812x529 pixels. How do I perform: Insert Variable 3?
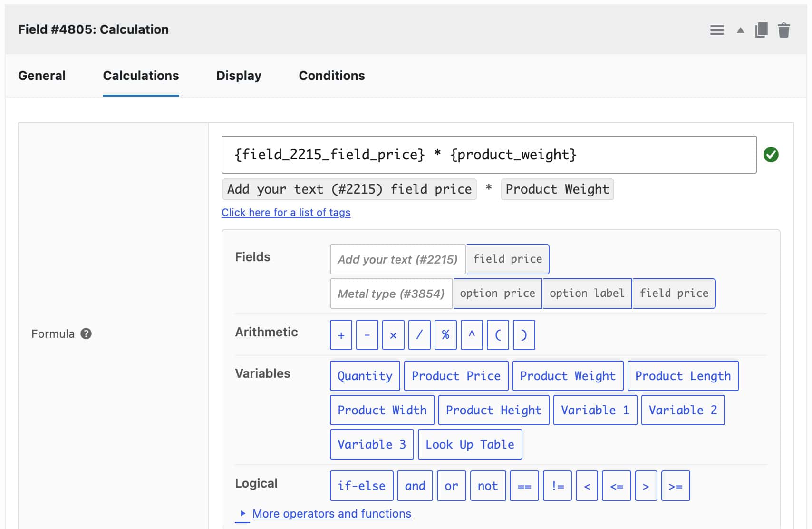point(372,444)
